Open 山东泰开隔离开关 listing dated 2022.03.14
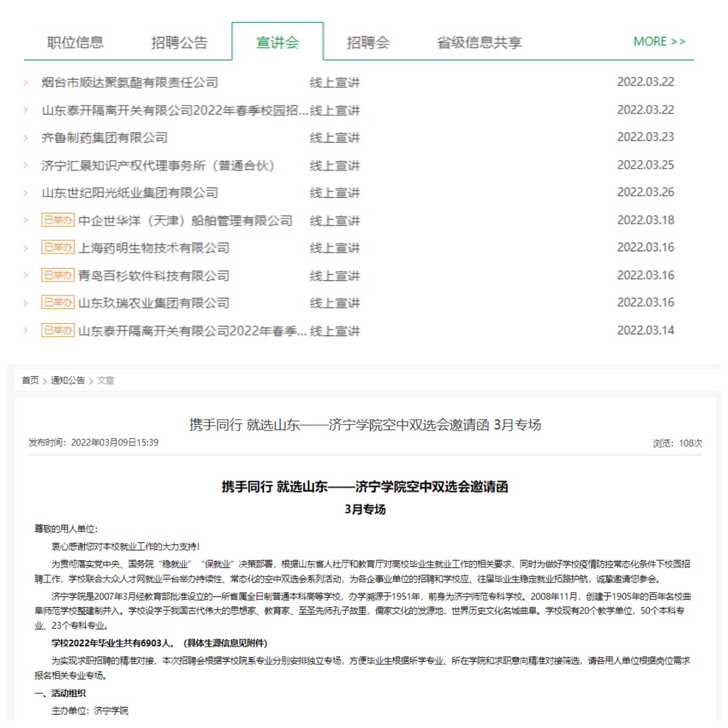 point(193,331)
